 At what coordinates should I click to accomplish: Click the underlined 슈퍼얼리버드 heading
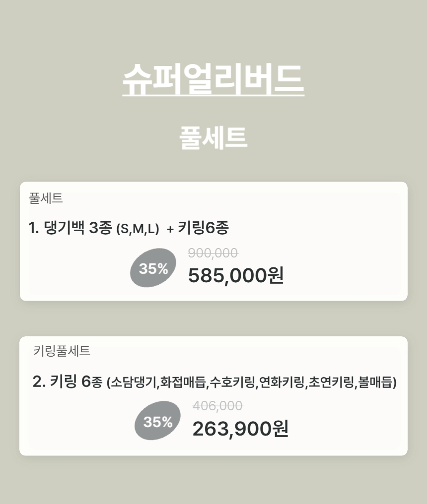tap(213, 79)
